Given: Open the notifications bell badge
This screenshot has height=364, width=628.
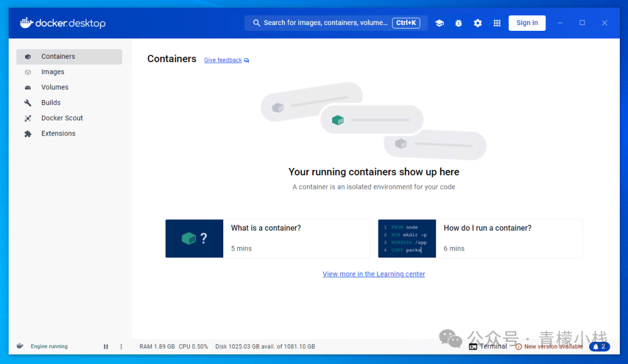Looking at the screenshot, I should 599,347.
